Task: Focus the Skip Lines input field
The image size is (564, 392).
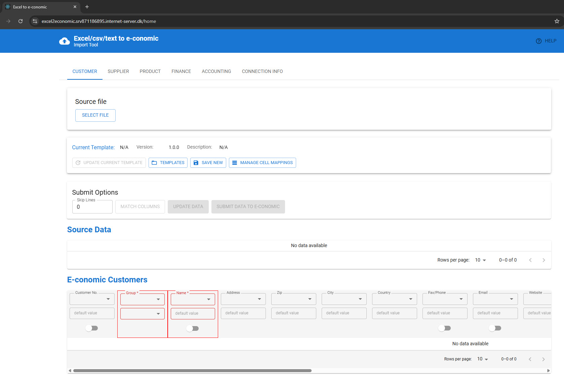Action: [92, 207]
